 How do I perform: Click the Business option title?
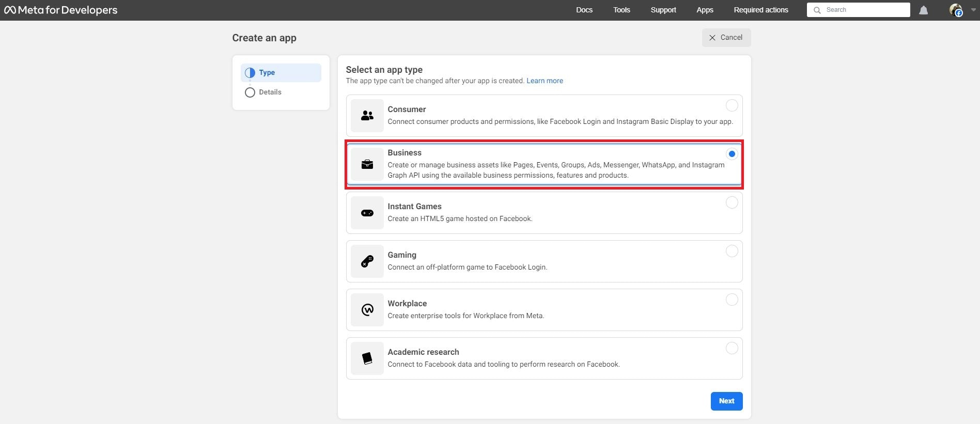coord(405,153)
